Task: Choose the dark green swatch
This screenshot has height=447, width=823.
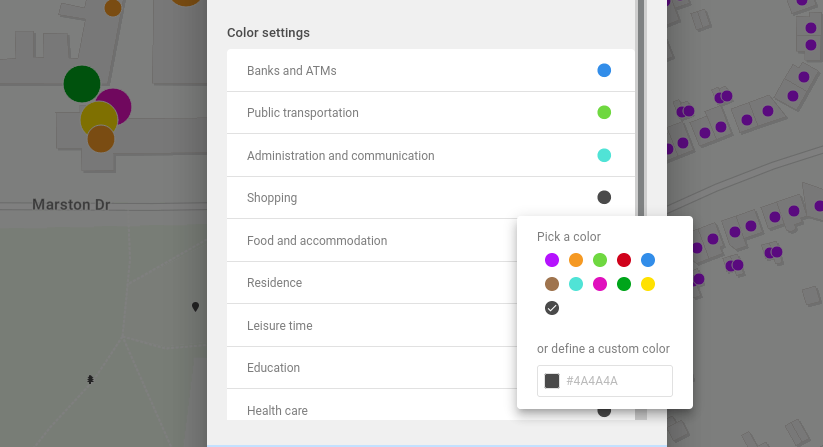Action: click(624, 284)
